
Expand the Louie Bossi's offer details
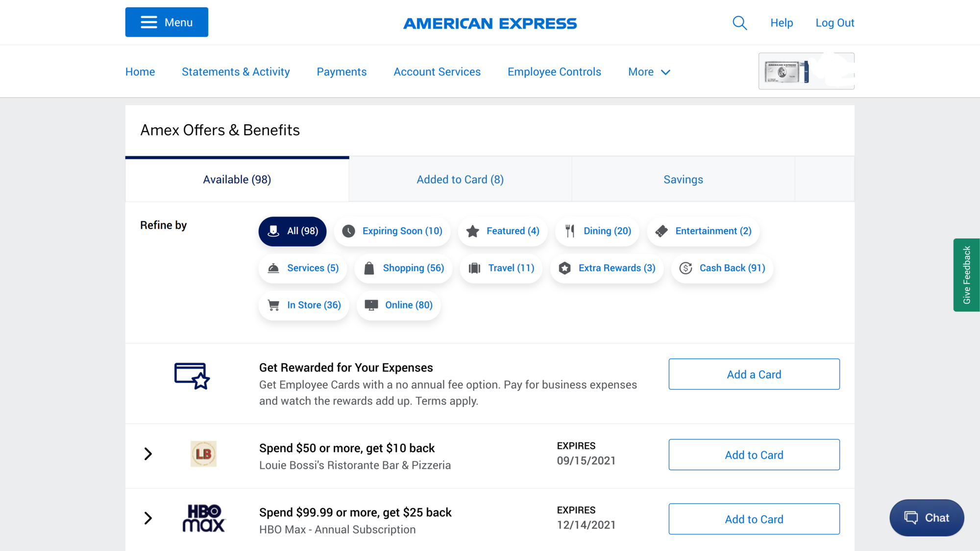[148, 454]
